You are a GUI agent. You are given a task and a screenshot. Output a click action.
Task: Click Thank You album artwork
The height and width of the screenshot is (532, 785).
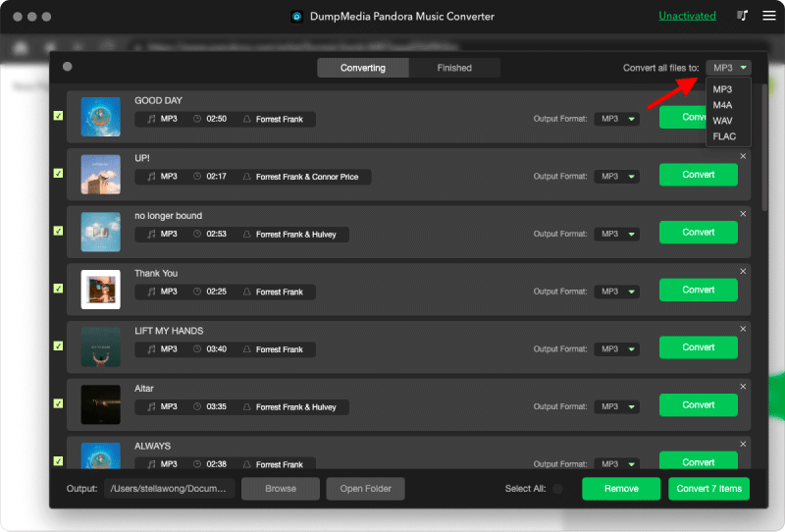[101, 290]
